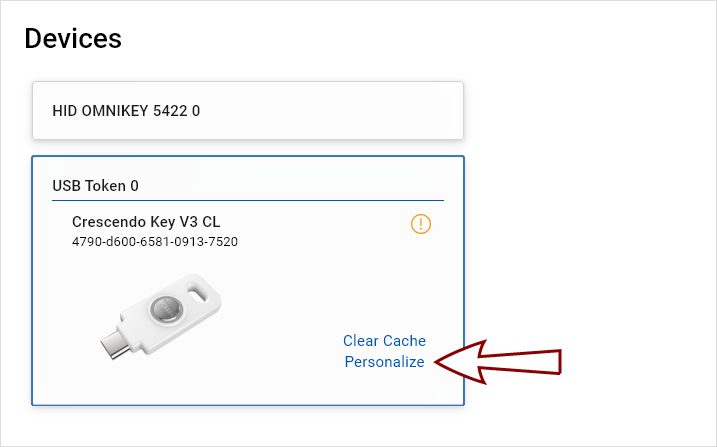Click the orange warning exclamation icon

click(421, 224)
